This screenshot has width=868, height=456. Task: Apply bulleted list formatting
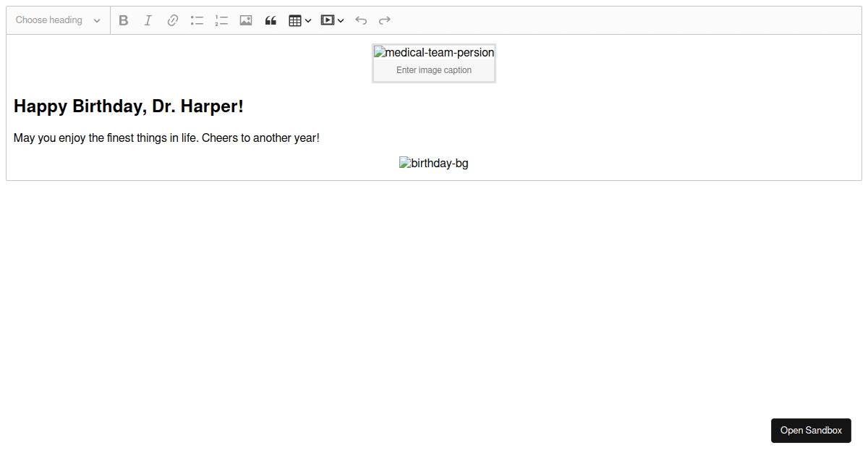pyautogui.click(x=197, y=20)
